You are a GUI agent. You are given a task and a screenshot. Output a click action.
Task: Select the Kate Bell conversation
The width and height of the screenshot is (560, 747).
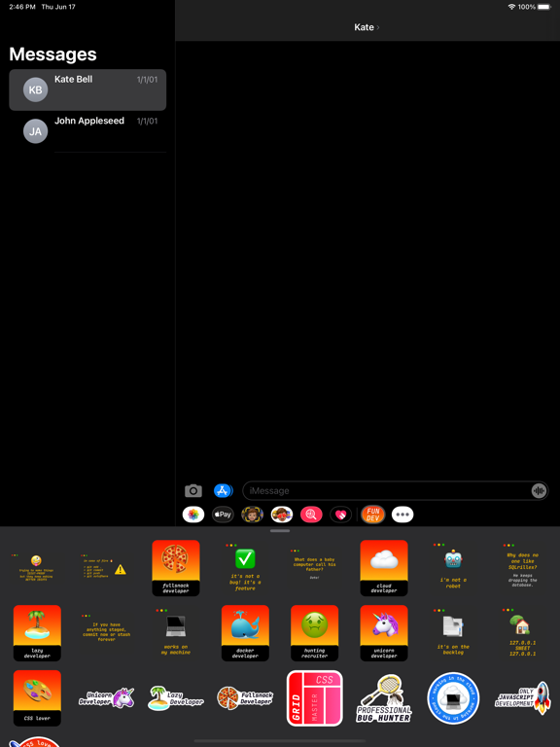[x=87, y=90]
